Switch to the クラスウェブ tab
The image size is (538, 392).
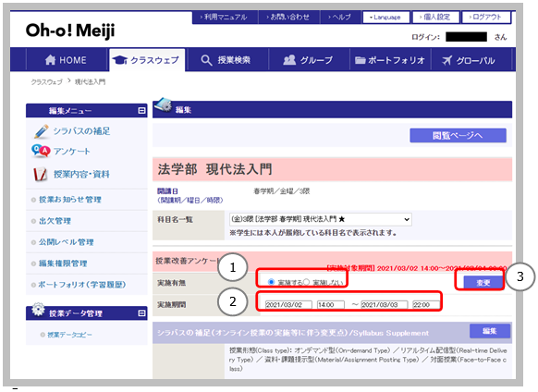(x=147, y=60)
